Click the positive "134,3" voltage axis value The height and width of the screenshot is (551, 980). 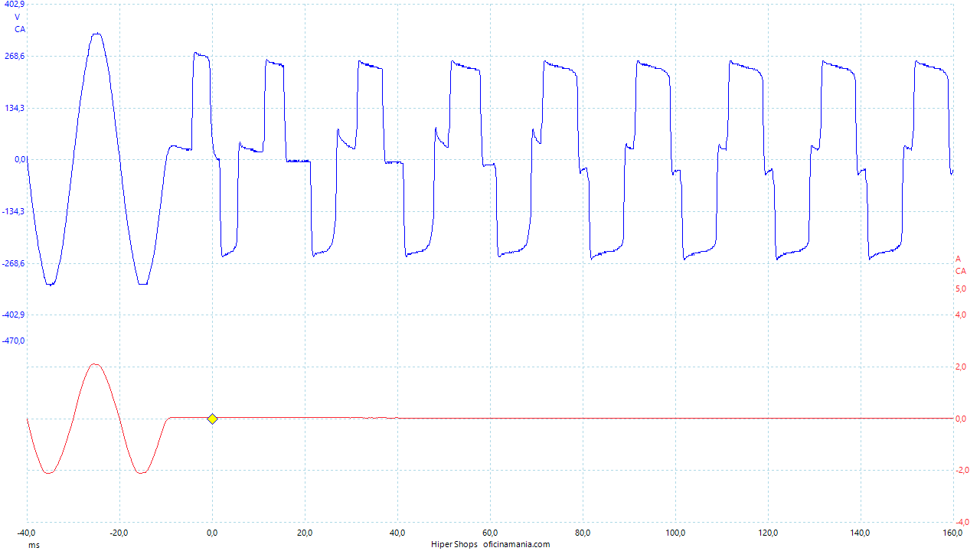pos(15,108)
